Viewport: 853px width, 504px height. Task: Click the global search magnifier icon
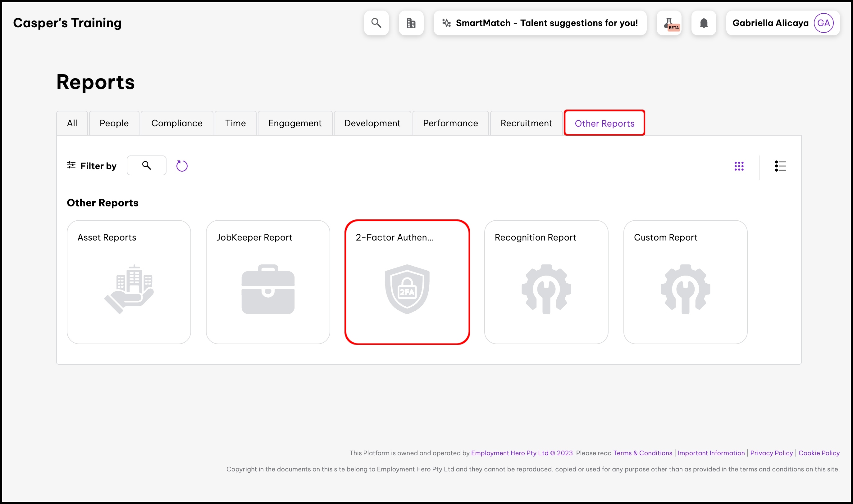376,23
